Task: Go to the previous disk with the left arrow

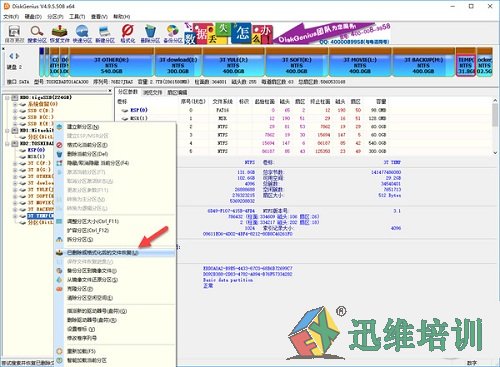Action: tap(11, 56)
